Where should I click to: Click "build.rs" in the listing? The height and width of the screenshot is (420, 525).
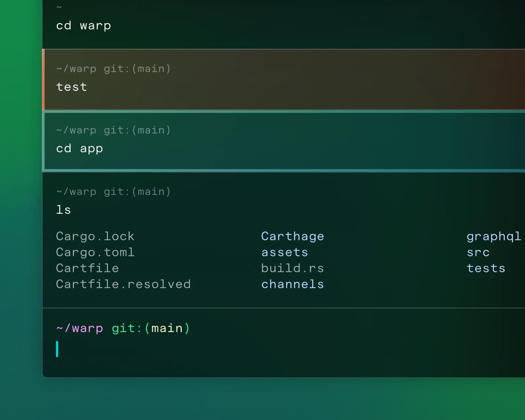pos(293,268)
